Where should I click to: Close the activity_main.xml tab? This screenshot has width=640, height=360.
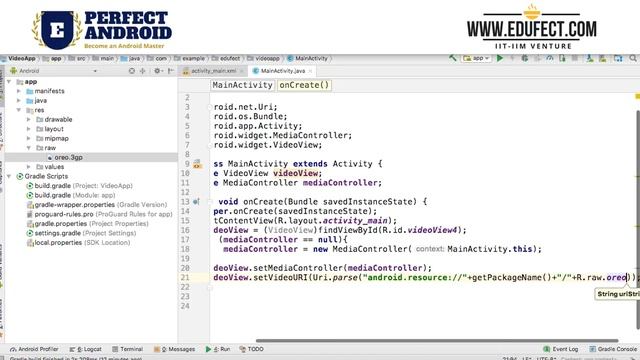pos(242,71)
